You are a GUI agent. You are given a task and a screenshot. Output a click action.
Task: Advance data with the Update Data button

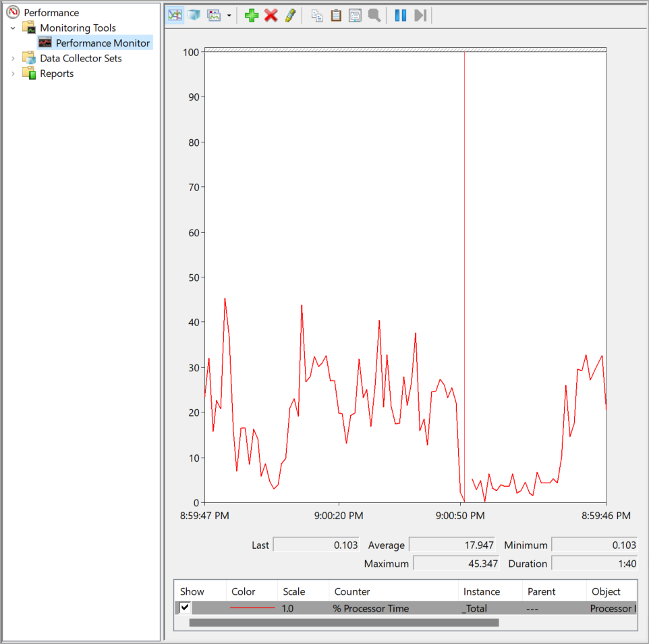point(420,15)
